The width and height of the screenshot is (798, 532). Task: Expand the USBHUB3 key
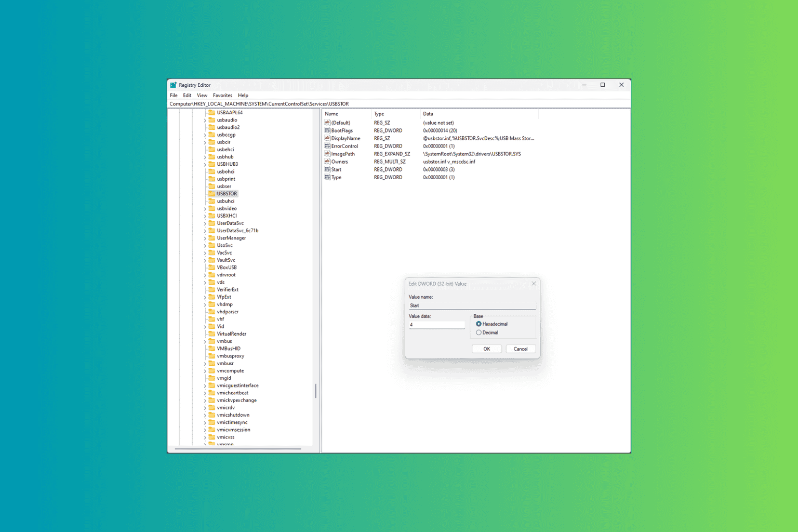click(x=205, y=164)
